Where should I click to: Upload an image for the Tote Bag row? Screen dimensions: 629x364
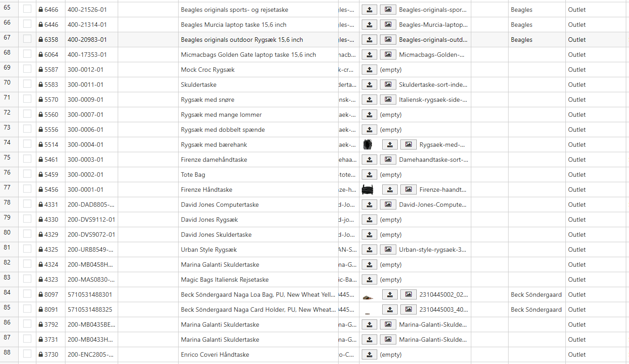pyautogui.click(x=369, y=175)
